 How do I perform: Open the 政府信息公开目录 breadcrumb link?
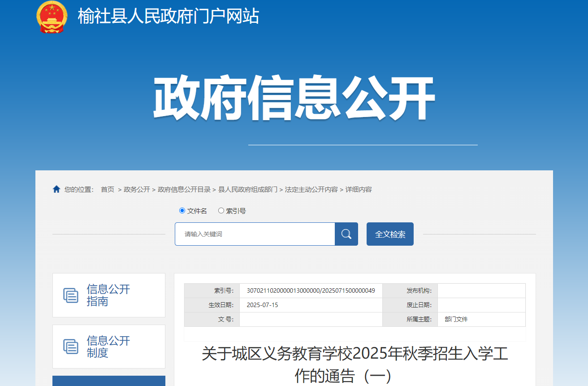[184, 190]
